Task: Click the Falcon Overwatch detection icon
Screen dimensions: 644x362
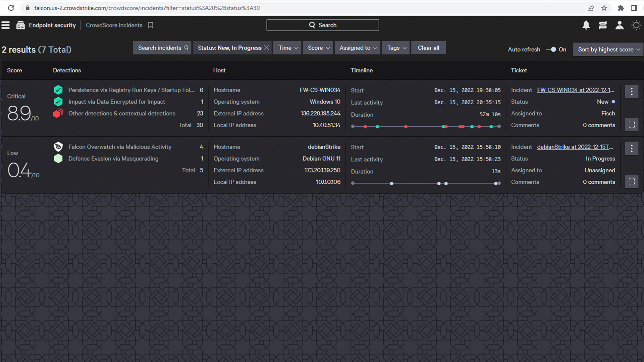Action: click(x=58, y=147)
